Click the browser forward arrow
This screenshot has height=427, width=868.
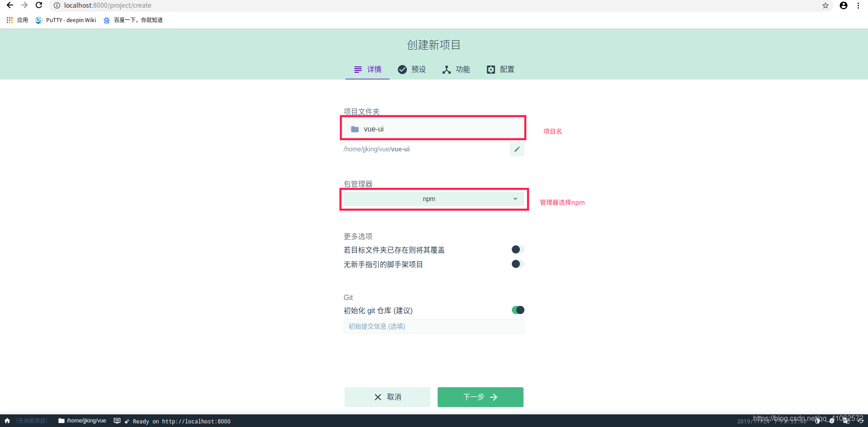coord(24,5)
